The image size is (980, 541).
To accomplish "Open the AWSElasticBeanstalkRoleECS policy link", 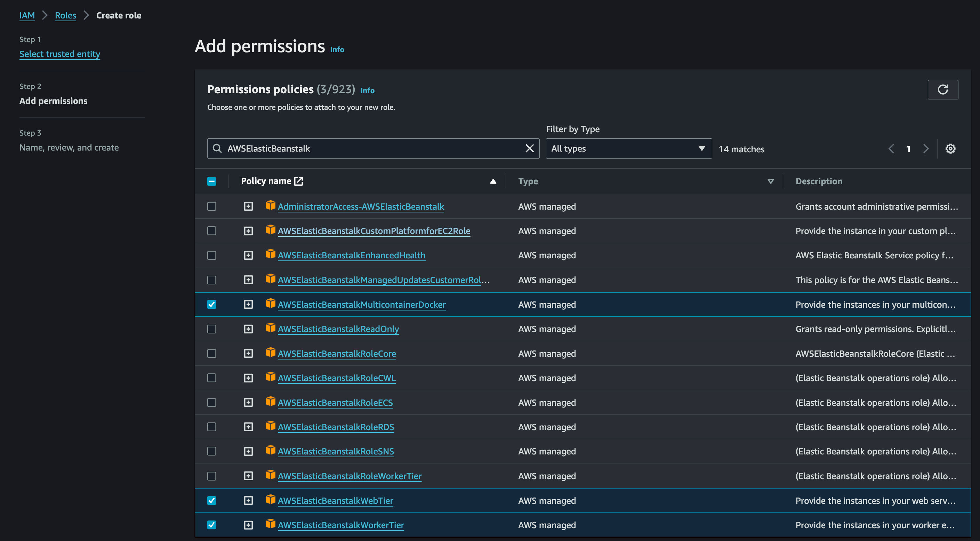I will tap(335, 403).
